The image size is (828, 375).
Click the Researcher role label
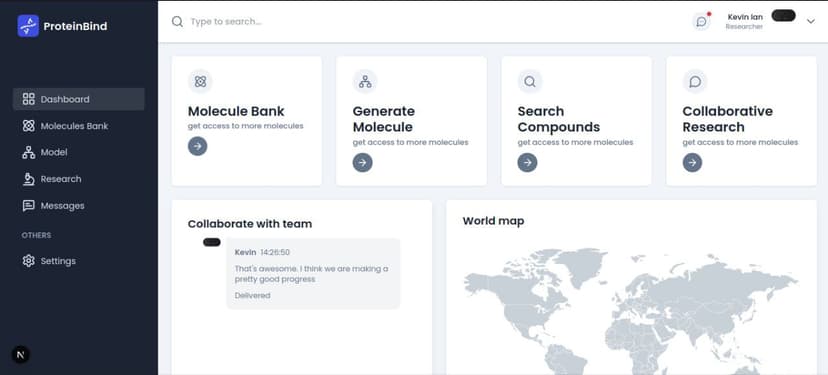pyautogui.click(x=744, y=27)
